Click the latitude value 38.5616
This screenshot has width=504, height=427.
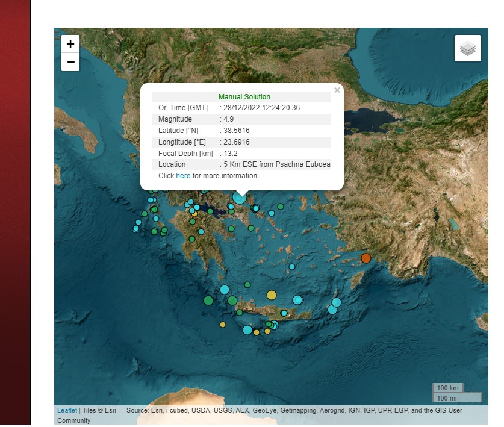tap(237, 131)
